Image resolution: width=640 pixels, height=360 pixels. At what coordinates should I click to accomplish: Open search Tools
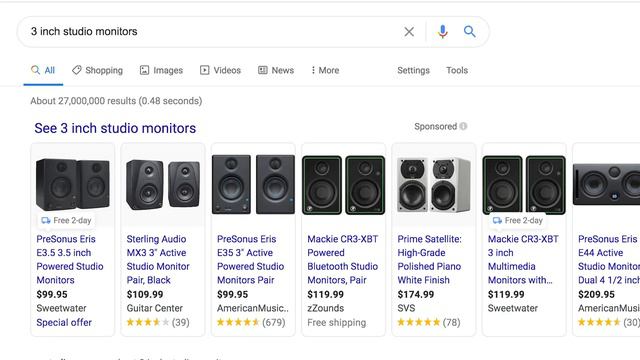(x=457, y=70)
